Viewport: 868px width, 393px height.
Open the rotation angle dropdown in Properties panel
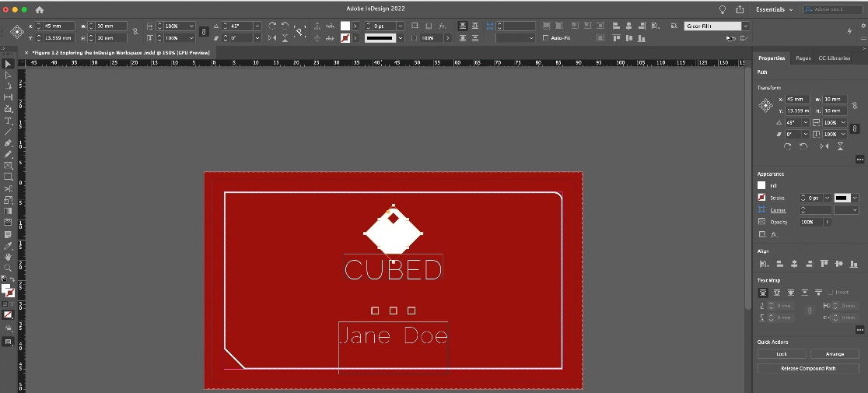806,122
